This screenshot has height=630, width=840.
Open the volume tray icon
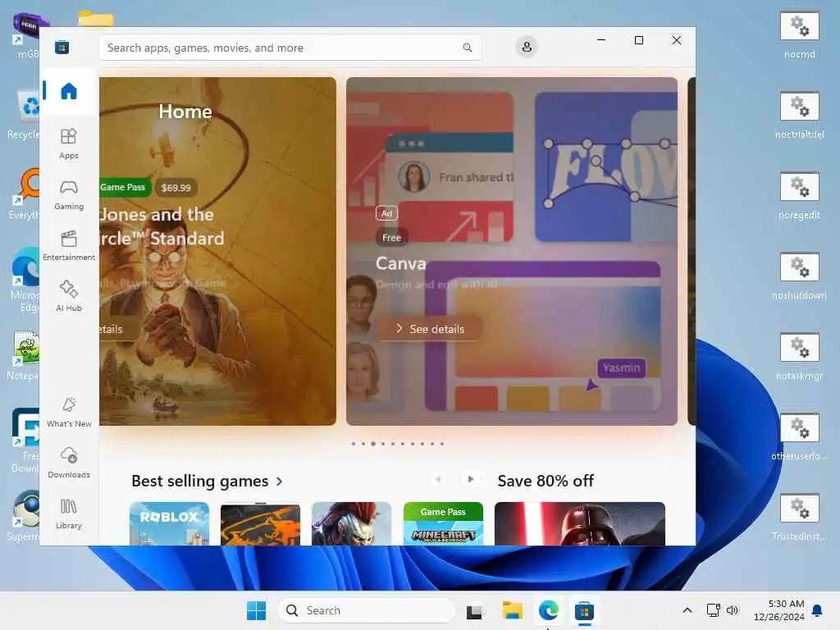click(733, 610)
